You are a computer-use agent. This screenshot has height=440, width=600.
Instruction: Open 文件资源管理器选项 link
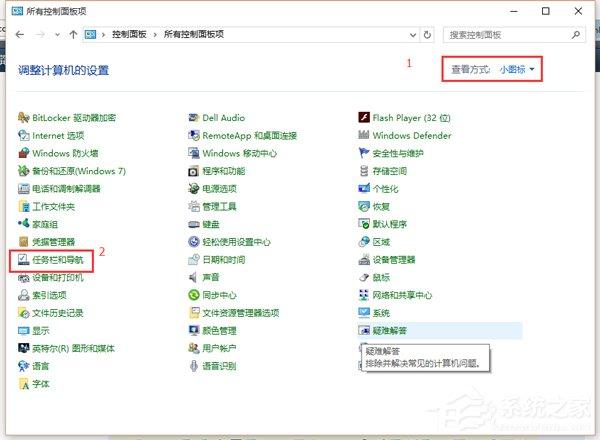(x=241, y=313)
